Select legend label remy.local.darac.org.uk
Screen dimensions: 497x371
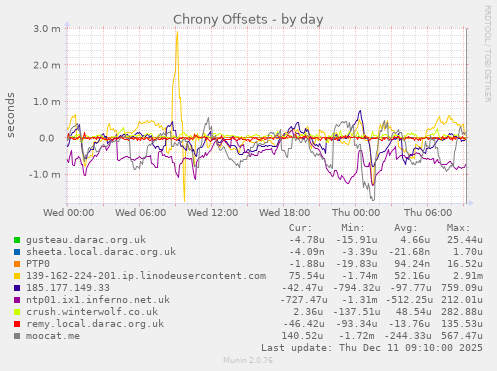tap(95, 324)
